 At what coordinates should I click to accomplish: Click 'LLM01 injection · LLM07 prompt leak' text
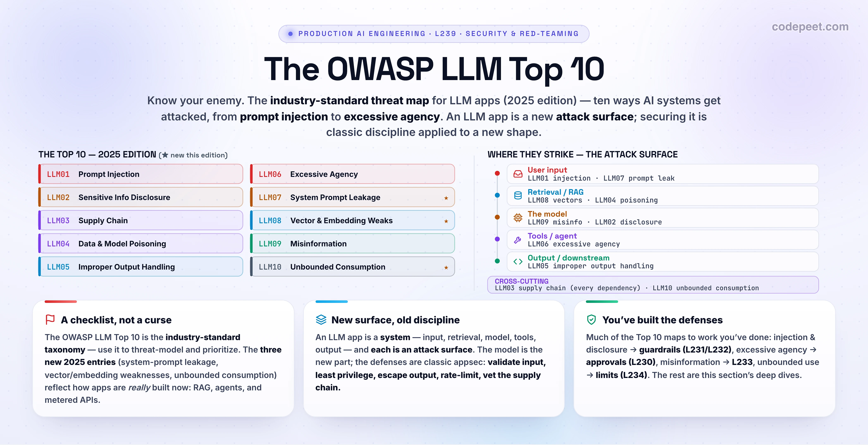tap(601, 178)
